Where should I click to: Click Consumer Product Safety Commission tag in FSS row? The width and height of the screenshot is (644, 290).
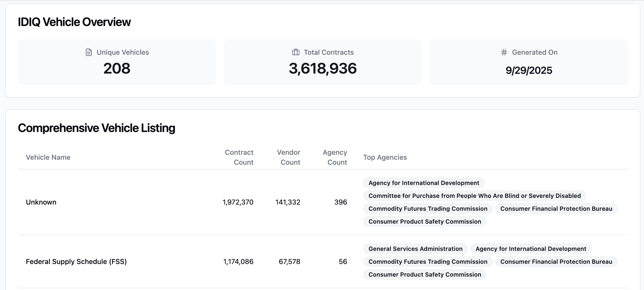(x=425, y=275)
